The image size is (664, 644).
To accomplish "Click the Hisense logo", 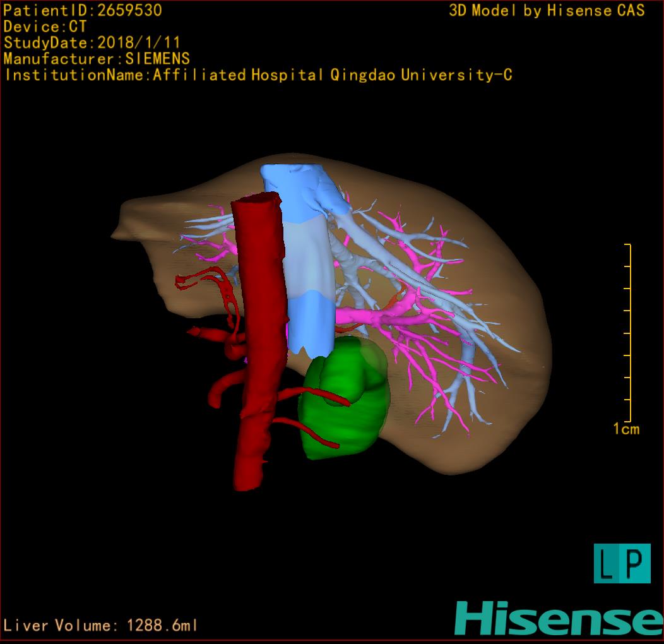I will click(x=559, y=618).
